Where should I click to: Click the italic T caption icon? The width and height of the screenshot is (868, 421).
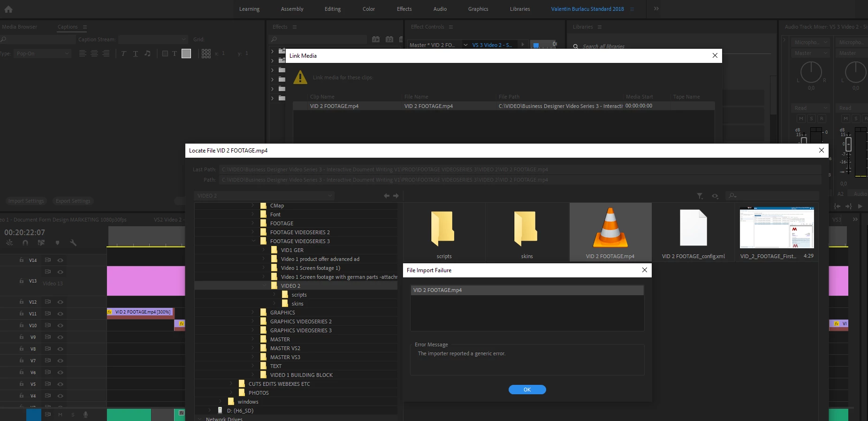[x=123, y=54]
